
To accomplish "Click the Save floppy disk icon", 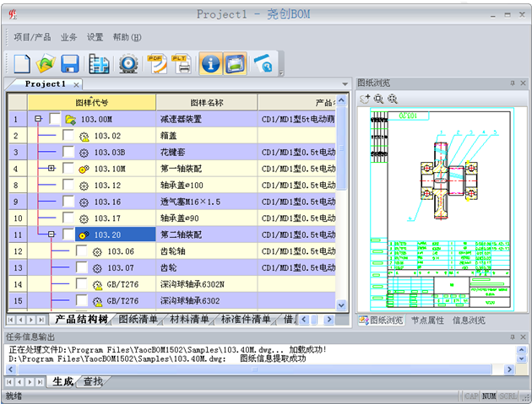I will coord(70,63).
